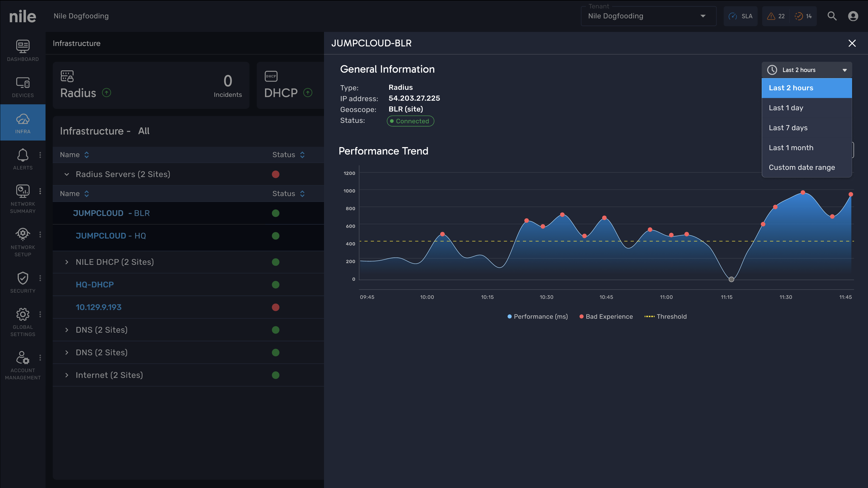Click the zero-value gray chart point
868x488 pixels.
[731, 279]
